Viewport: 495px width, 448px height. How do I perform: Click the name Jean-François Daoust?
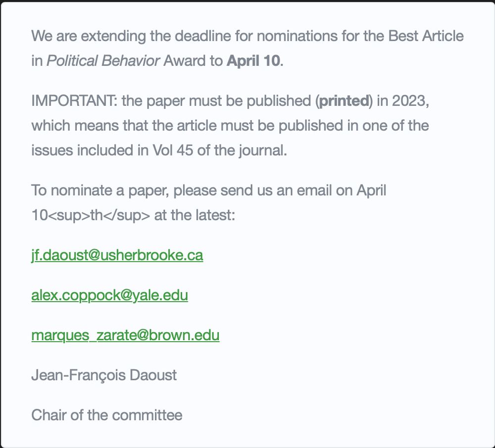(104, 375)
